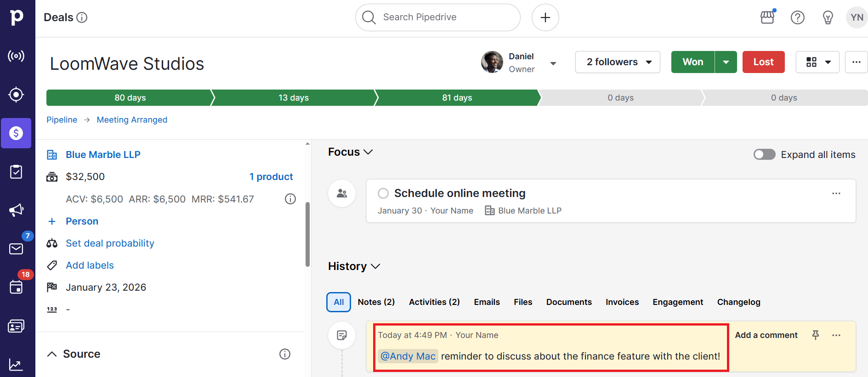Mark deal as Lost

pyautogui.click(x=764, y=62)
